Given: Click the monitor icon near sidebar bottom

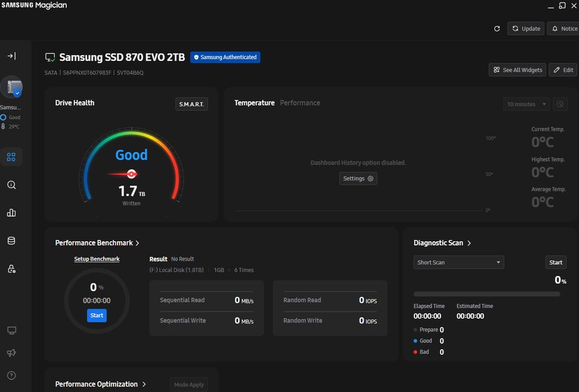Looking at the screenshot, I should coord(11,330).
